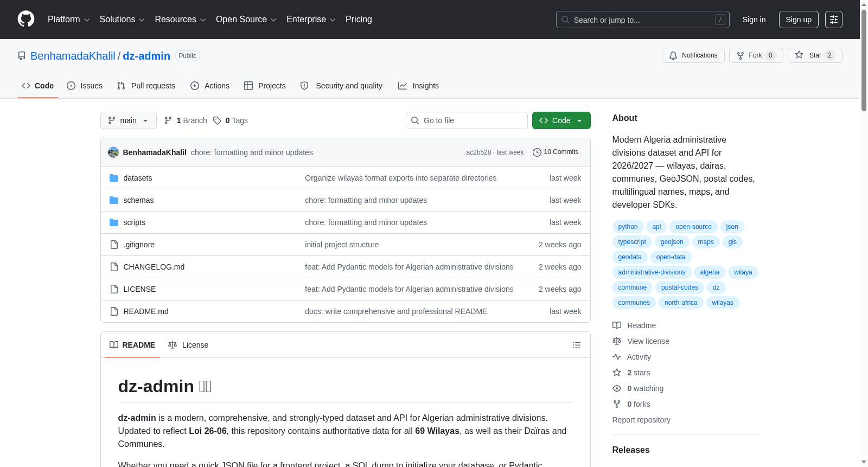The height and width of the screenshot is (467, 868).
Task: Click the geojson topic tag
Action: [672, 242]
